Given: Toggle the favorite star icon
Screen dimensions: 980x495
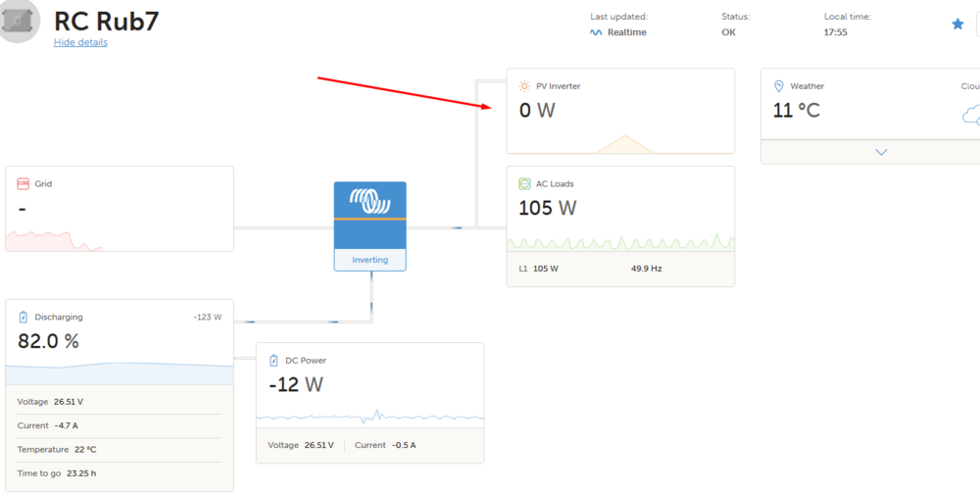Looking at the screenshot, I should 957,24.
